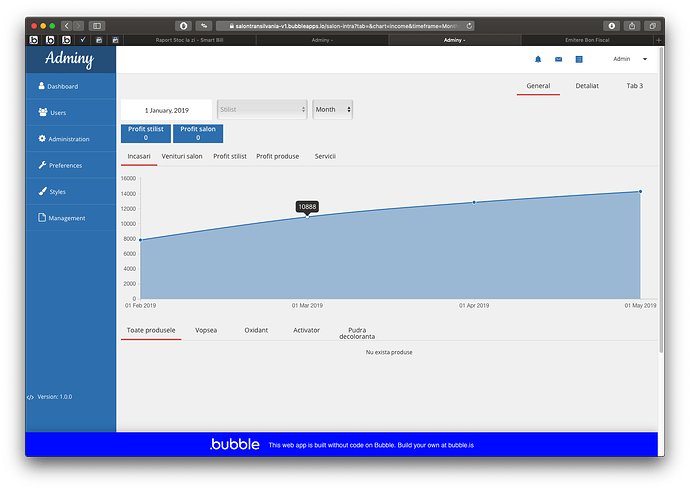Open Management from sidebar

pyautogui.click(x=70, y=218)
